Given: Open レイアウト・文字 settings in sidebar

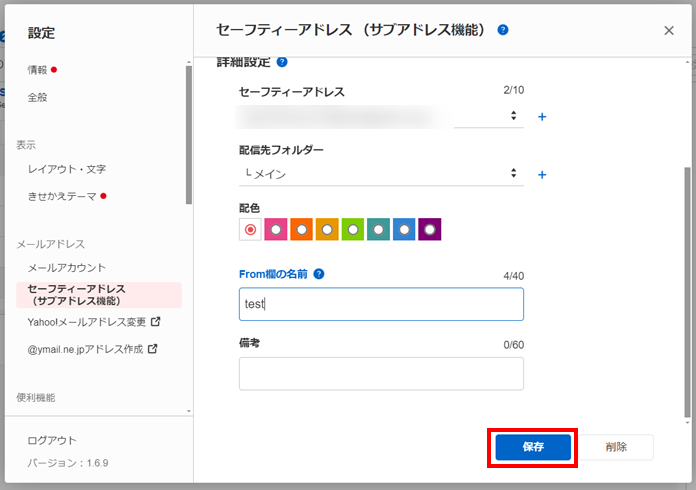Looking at the screenshot, I should [x=66, y=169].
